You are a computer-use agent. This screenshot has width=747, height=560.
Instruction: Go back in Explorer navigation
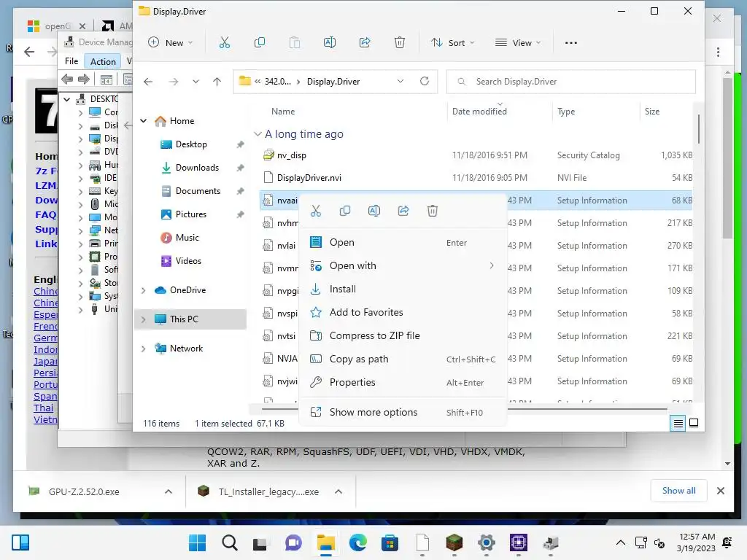(148, 82)
